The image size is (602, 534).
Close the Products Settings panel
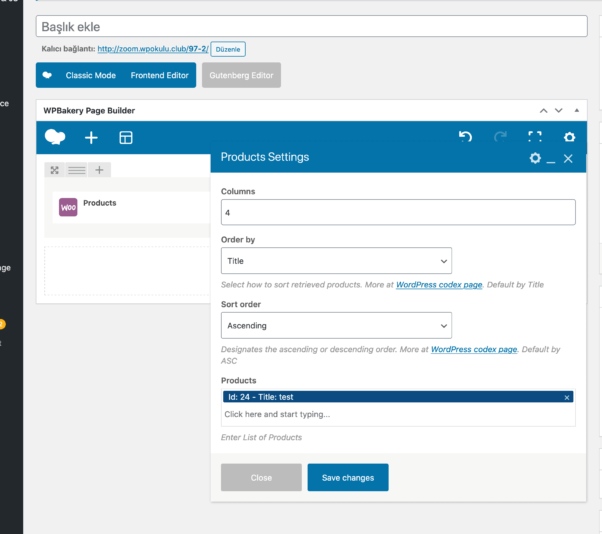pos(568,159)
